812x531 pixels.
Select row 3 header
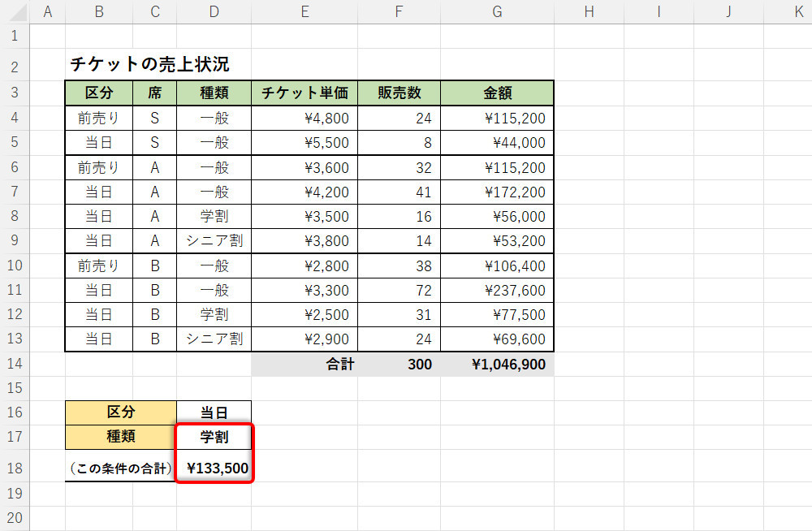tap(15, 93)
